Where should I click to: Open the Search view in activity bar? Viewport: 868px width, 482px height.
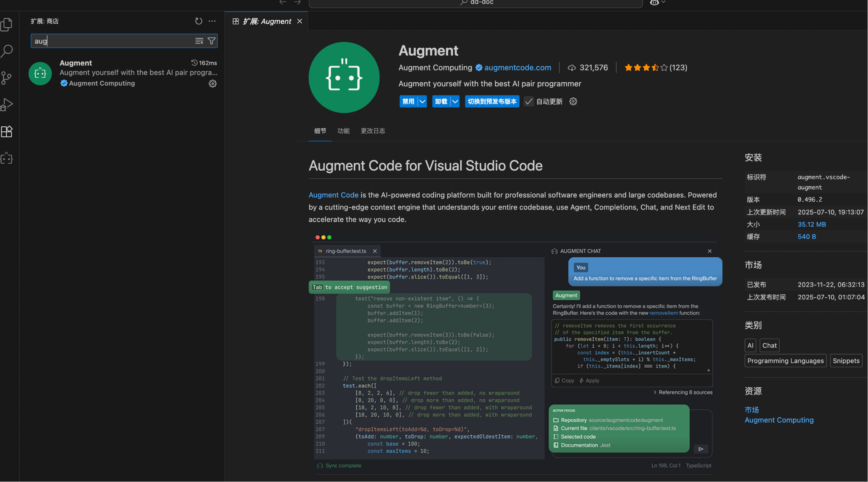coord(6,51)
